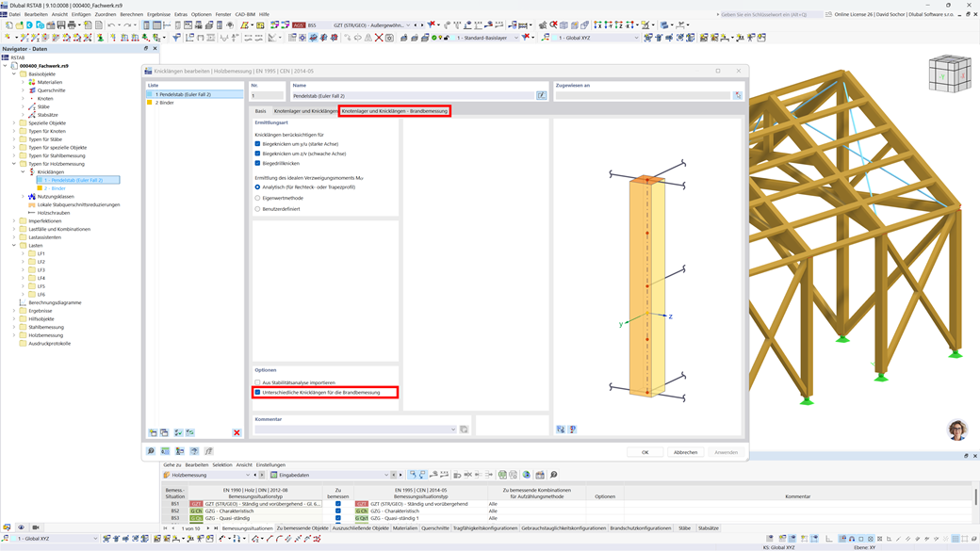Click the filter funnel icon in second toolbar
This screenshot has height=551, width=980.
point(177,38)
